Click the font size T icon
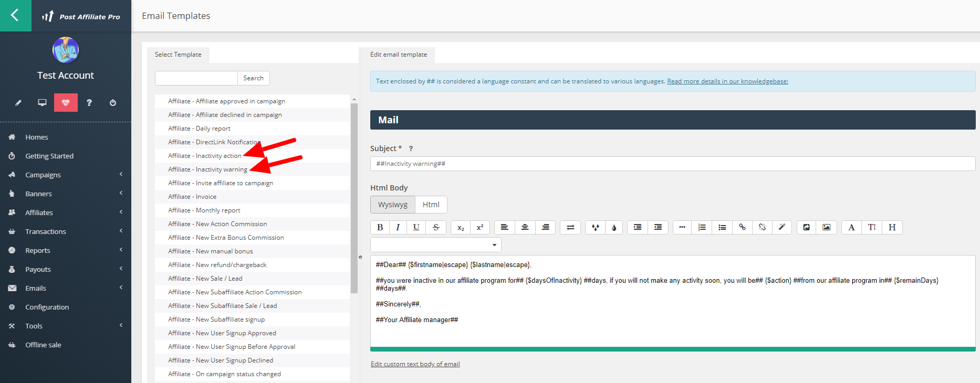 (872, 227)
